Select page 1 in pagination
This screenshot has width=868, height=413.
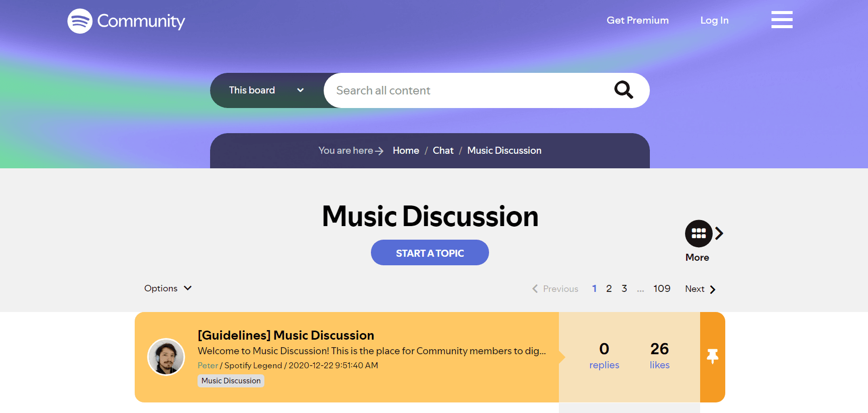594,288
